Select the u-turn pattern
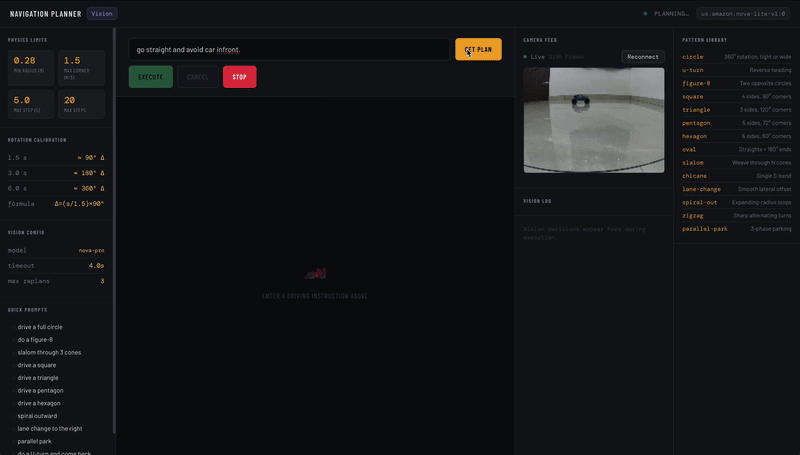800x455 pixels. pyautogui.click(x=737, y=70)
